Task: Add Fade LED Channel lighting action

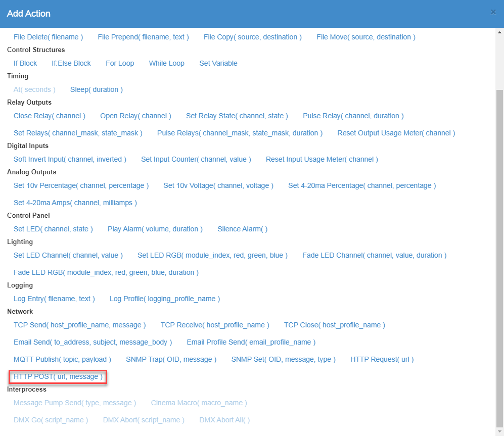Action: tap(375, 256)
